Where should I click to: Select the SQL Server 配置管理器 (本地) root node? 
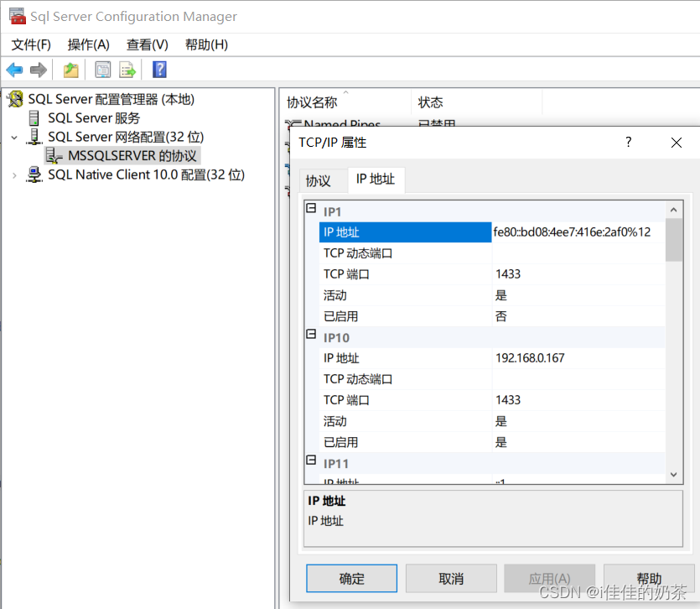pyautogui.click(x=111, y=99)
